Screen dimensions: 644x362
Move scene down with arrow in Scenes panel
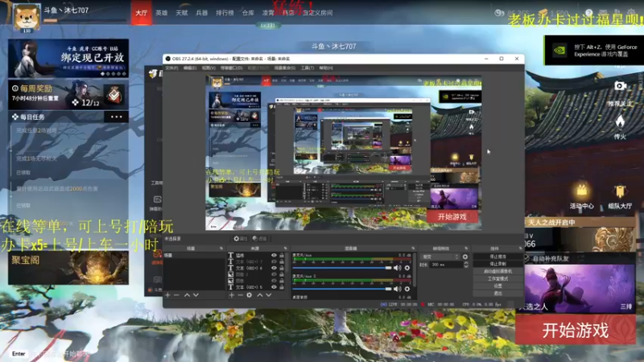click(196, 295)
